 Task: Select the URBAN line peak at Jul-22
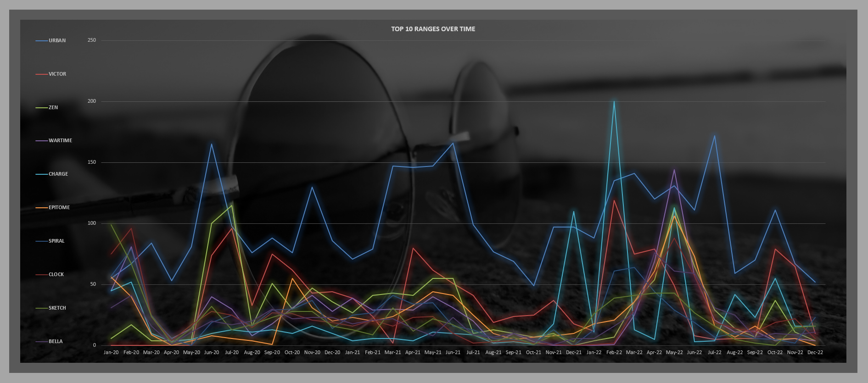714,136
